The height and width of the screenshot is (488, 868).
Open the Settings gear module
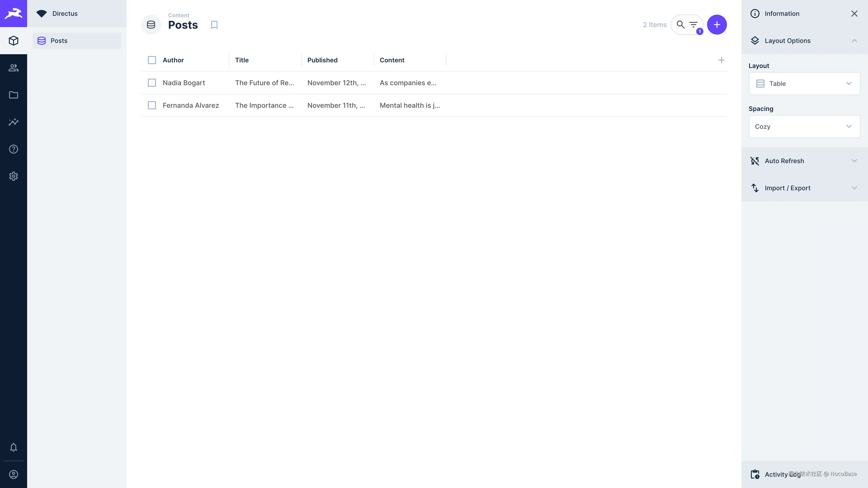[14, 176]
